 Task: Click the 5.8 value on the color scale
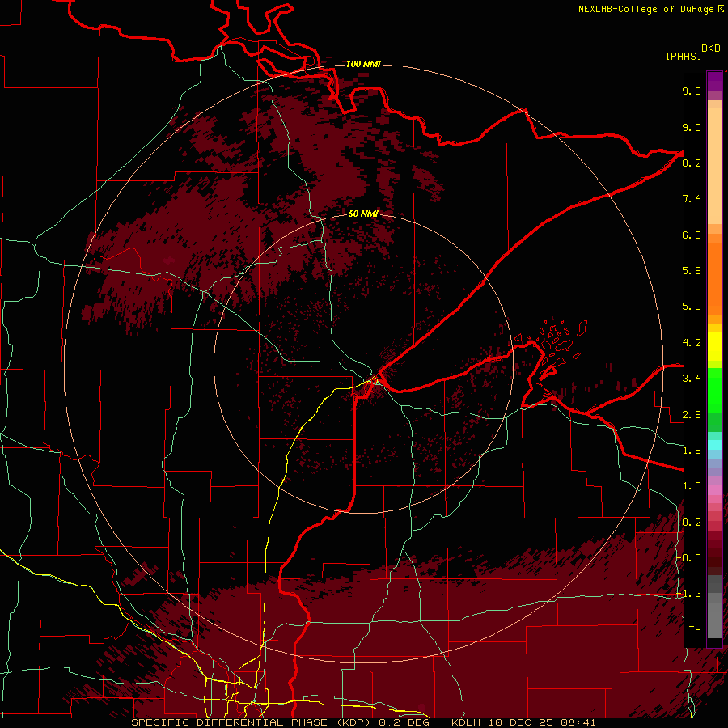[692, 271]
